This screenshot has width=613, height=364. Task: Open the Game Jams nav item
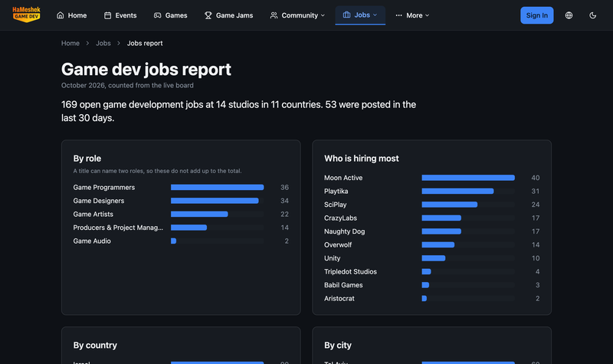pyautogui.click(x=228, y=15)
